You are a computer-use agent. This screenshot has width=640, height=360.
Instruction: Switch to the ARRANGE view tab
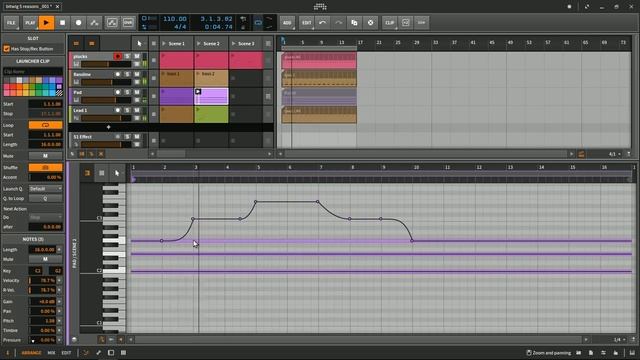(31, 353)
